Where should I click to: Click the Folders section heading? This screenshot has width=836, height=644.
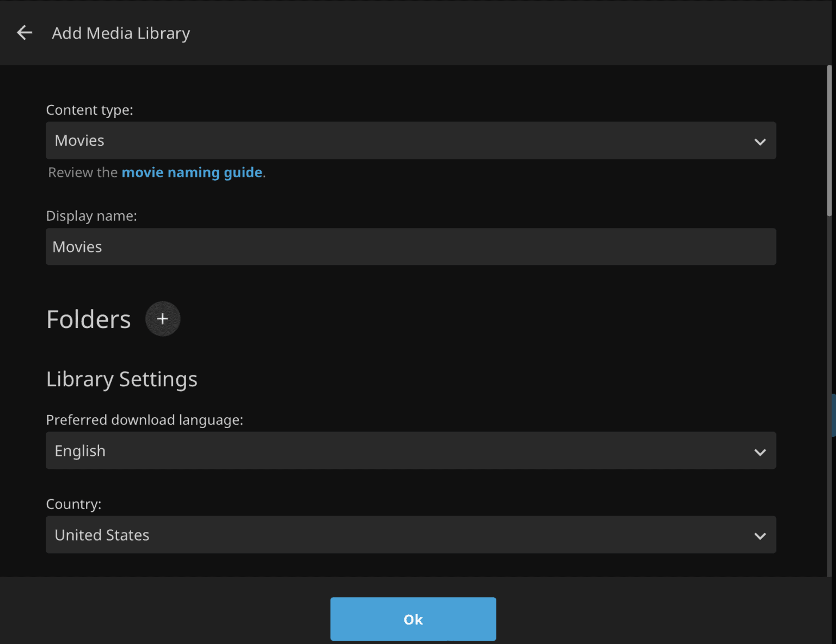coord(88,319)
